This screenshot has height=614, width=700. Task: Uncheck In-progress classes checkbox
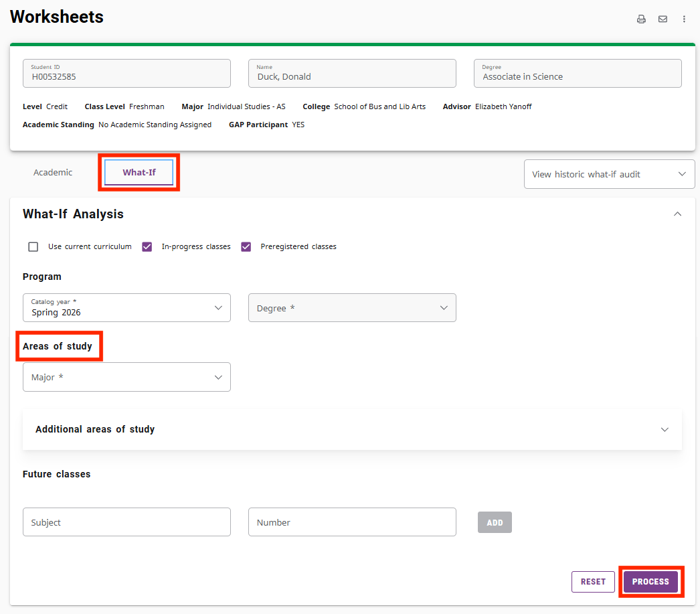tap(147, 247)
